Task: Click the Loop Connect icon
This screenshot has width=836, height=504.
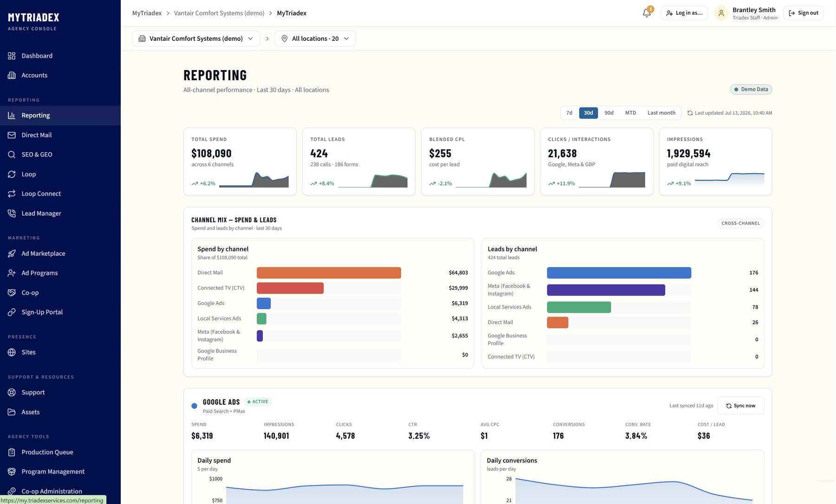Action: pos(12,194)
